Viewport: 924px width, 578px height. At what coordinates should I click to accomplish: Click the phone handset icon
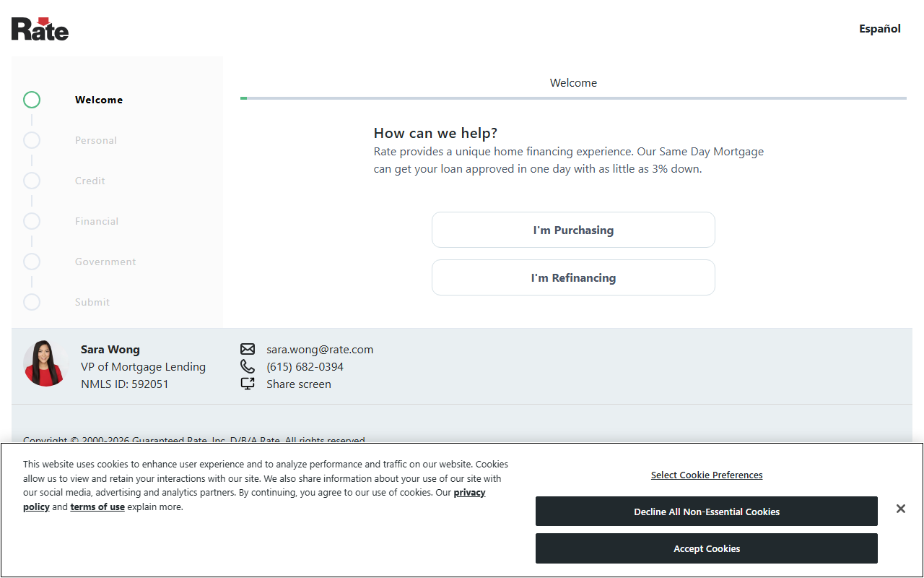click(248, 366)
